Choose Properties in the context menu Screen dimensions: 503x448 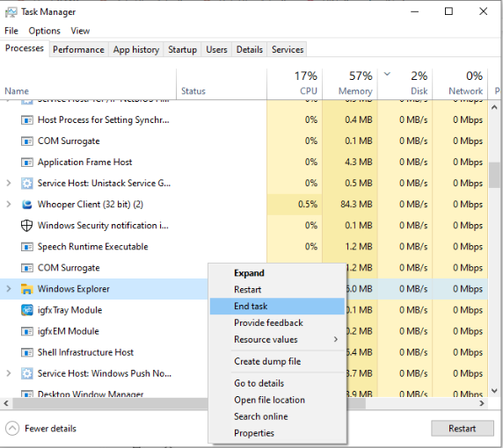pyautogui.click(x=277, y=433)
